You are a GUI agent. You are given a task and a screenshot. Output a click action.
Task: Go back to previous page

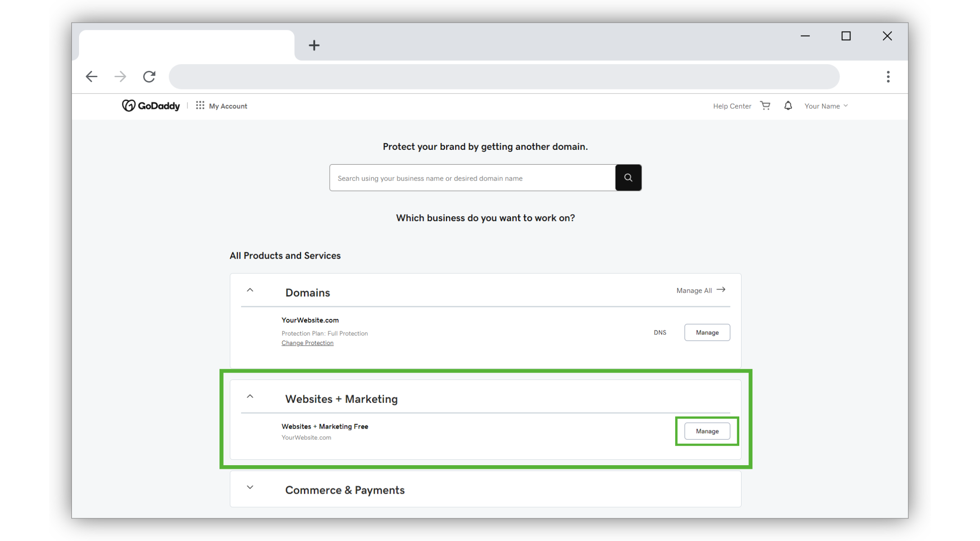point(92,77)
